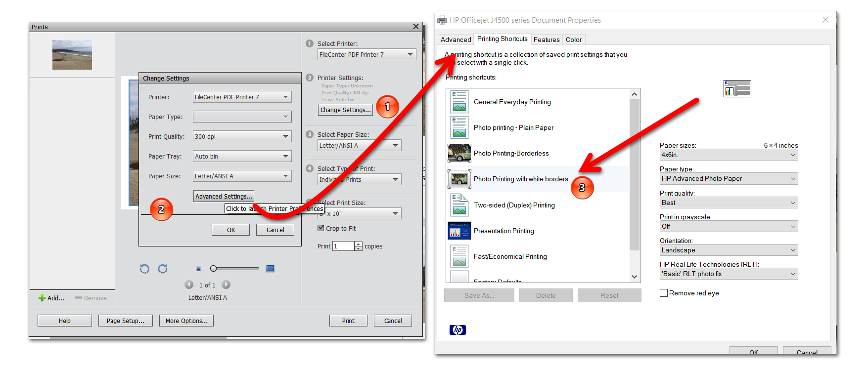Click the Remove photos minus icon

coord(79,298)
